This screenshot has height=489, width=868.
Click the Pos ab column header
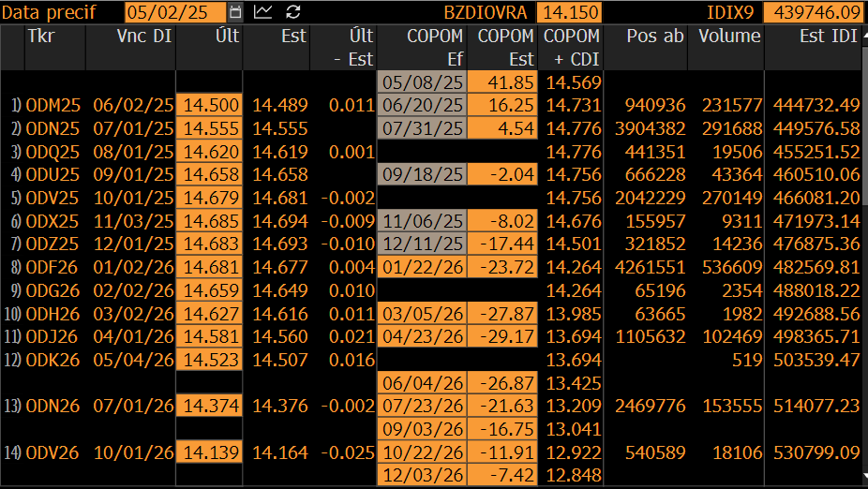click(655, 36)
